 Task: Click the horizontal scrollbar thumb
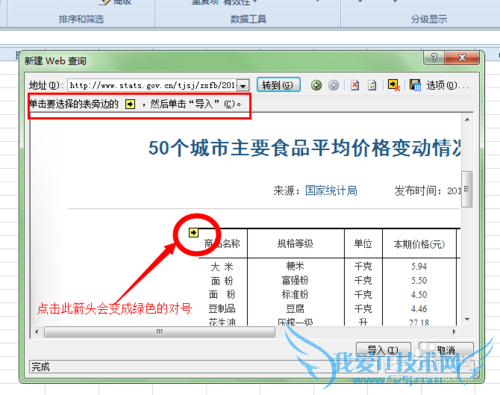tap(160, 332)
